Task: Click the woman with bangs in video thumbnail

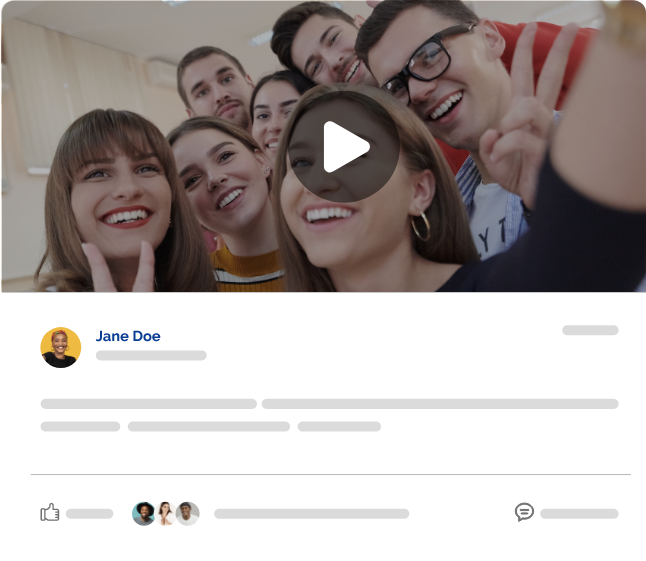Action: 115,190
